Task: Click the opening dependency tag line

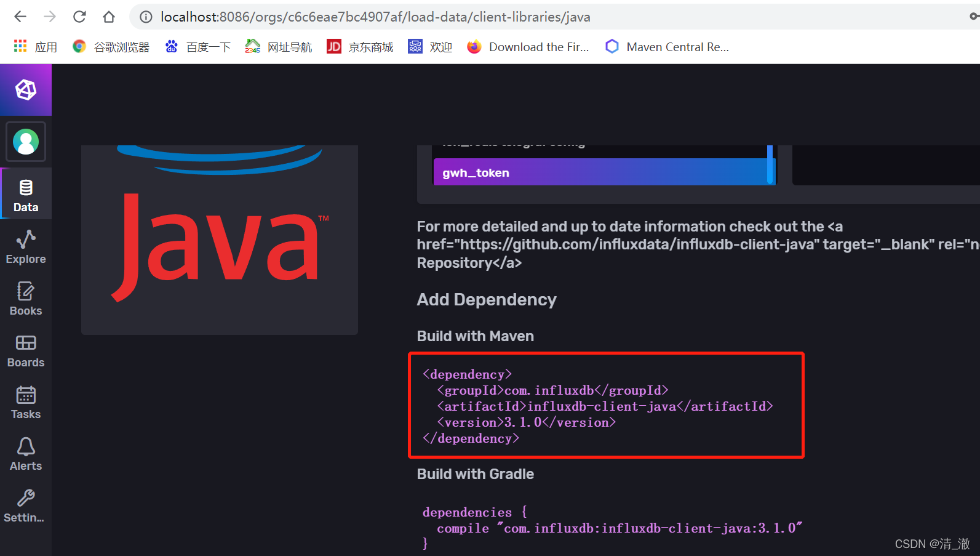Action: tap(467, 374)
